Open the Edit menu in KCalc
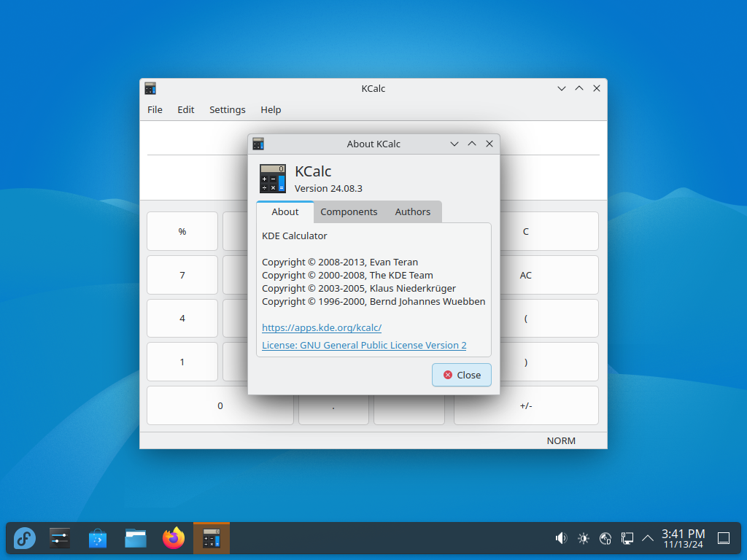747x560 pixels. (186, 109)
